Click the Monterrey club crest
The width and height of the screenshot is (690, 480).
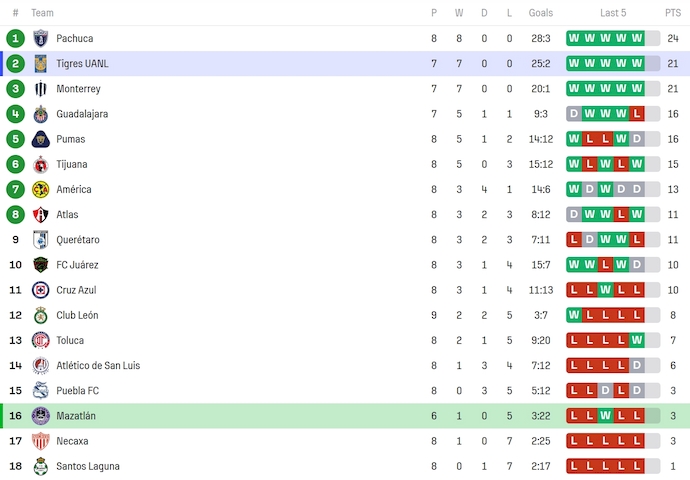(x=41, y=89)
